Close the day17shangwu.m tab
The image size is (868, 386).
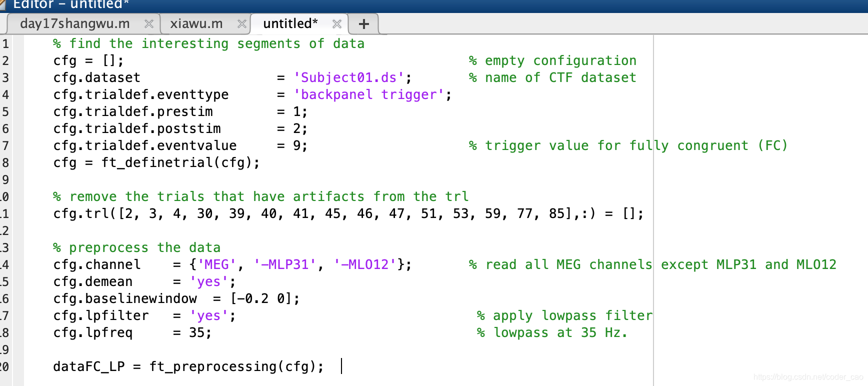point(148,24)
